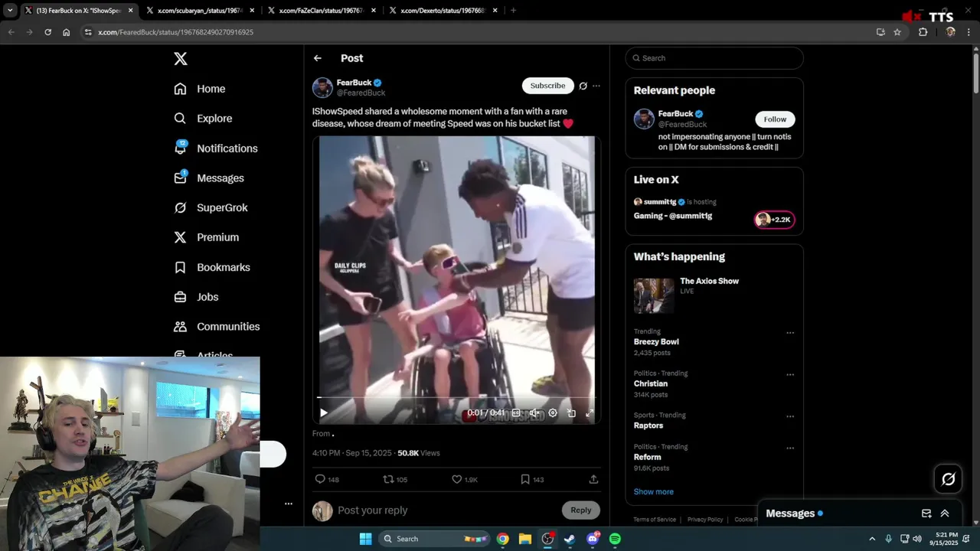The image size is (980, 551).
Task: Open browser extensions puzzle icon
Action: click(x=923, y=32)
